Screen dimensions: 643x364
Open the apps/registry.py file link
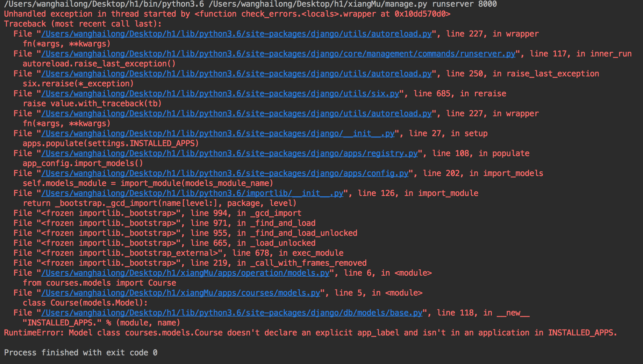(230, 153)
